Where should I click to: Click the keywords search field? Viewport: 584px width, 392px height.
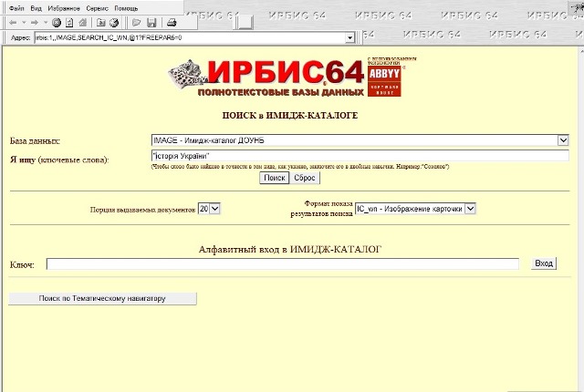360,156
